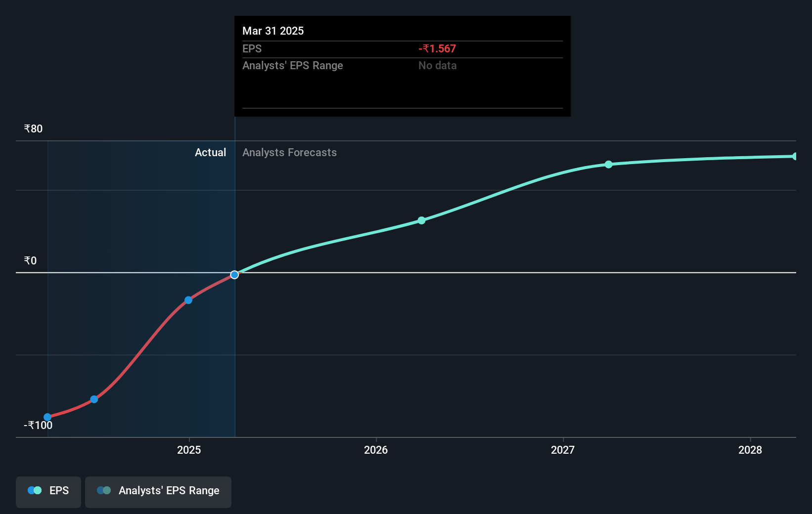Select the 2027 forecast EPS data point
Viewport: 812px width, 514px height.
point(608,165)
